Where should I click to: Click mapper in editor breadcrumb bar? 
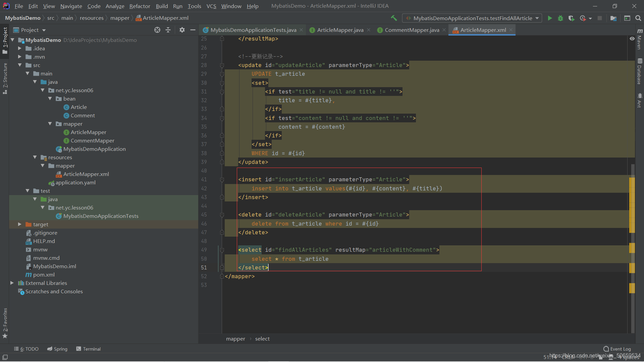235,339
